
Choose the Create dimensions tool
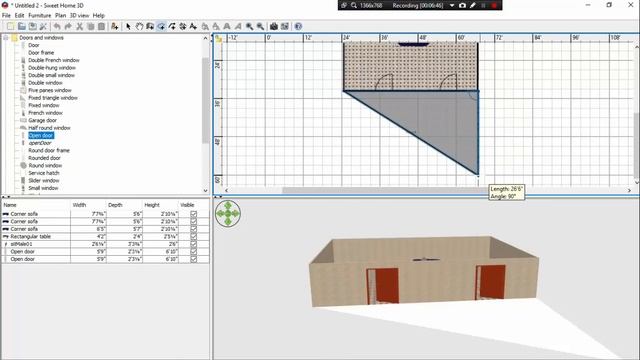[182, 26]
